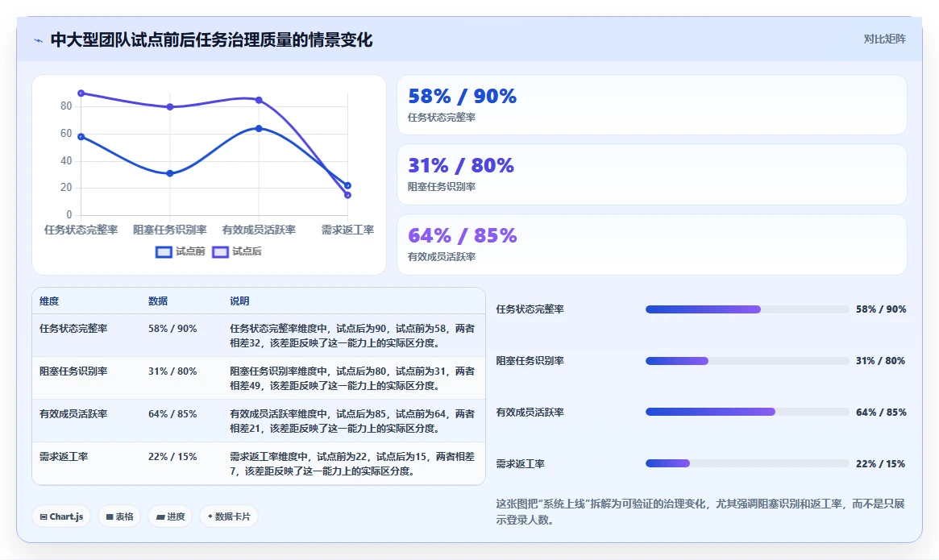Click the 有效成员活跃率 progress bar
This screenshot has height=560, width=939.
(747, 412)
